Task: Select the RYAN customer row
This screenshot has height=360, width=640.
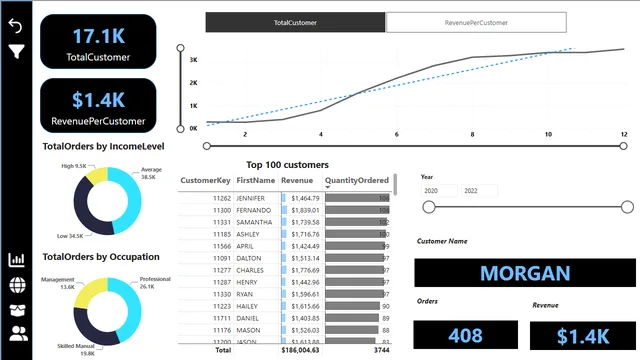Action: (284, 294)
